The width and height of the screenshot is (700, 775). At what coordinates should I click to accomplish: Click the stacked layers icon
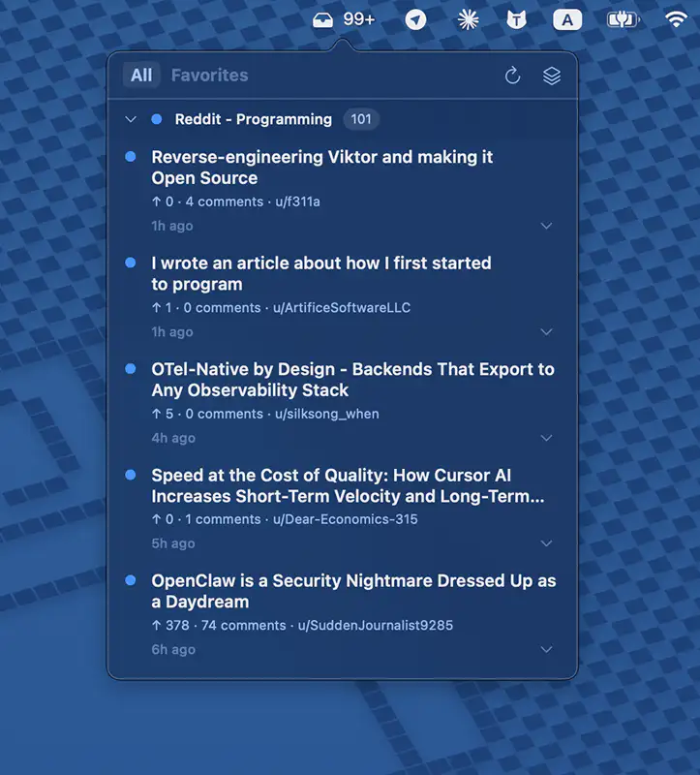tap(552, 76)
